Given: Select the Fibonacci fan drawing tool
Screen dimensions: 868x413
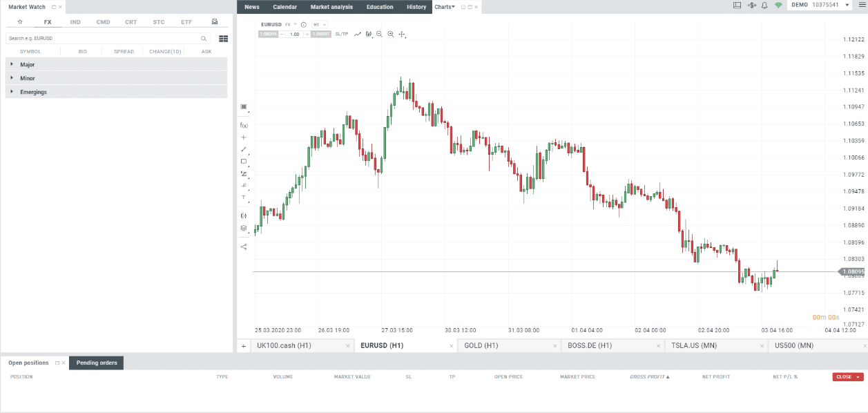Looking at the screenshot, I should pyautogui.click(x=243, y=185).
